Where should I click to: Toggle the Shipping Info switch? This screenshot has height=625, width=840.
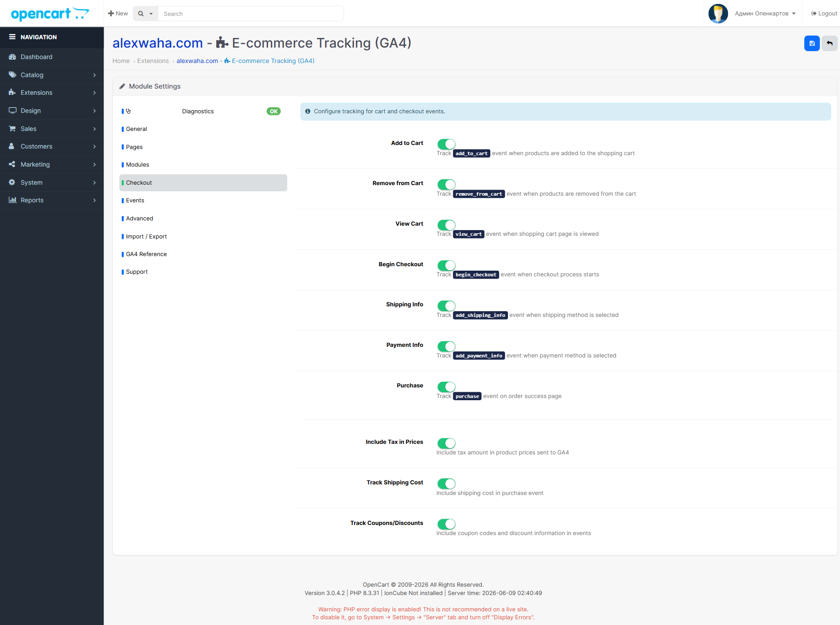coord(446,305)
